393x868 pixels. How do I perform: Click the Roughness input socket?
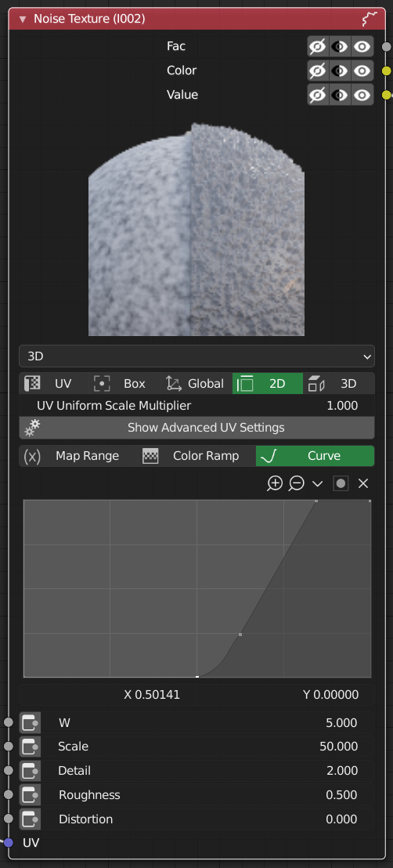9,795
